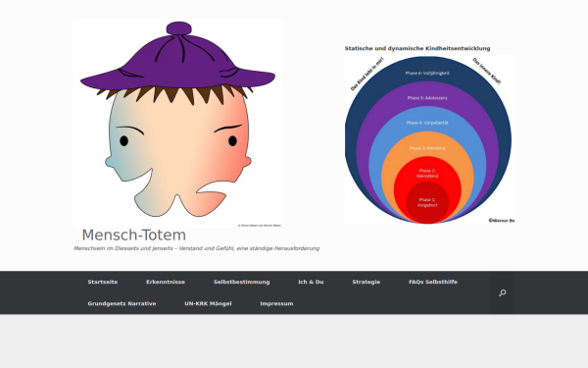Click the Phase 3: Kleinkind label
Image resolution: width=588 pixels, height=368 pixels.
coord(427,148)
